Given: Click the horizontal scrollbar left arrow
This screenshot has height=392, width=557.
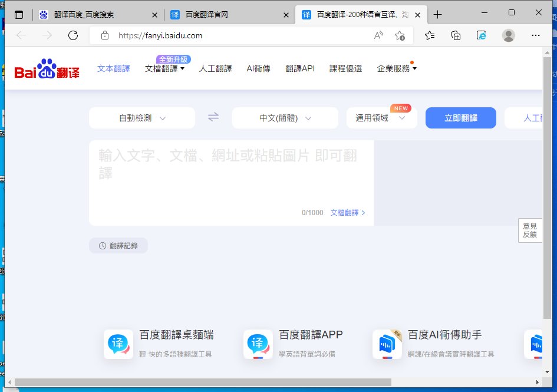Looking at the screenshot, I should tap(9, 382).
